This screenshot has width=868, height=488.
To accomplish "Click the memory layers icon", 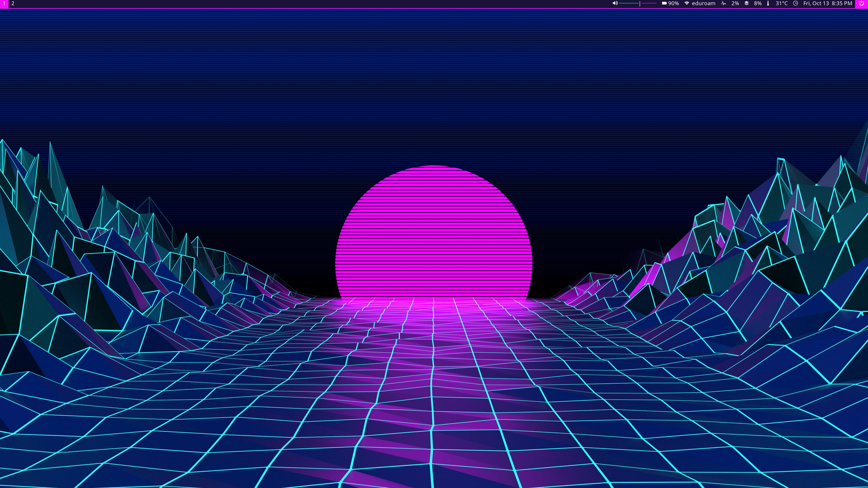I will pyautogui.click(x=747, y=3).
